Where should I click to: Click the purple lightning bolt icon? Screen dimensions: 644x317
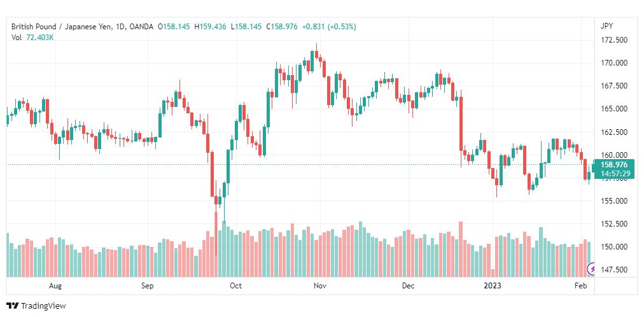(592, 269)
